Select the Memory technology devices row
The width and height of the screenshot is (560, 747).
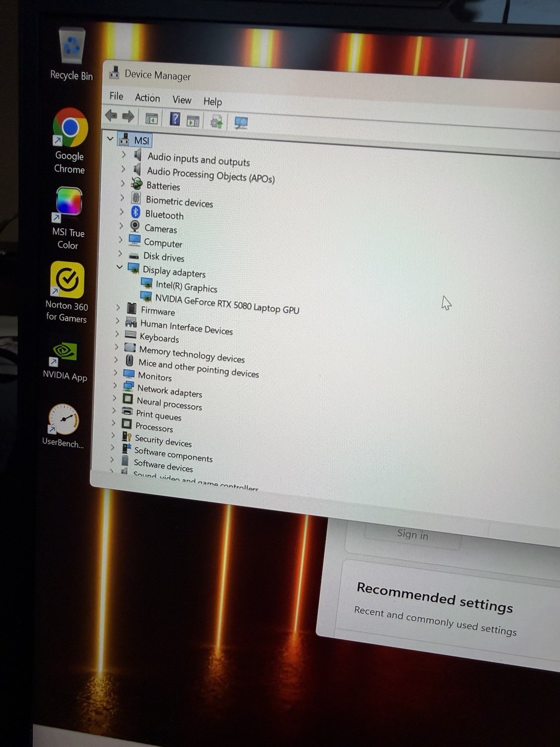pos(185,353)
